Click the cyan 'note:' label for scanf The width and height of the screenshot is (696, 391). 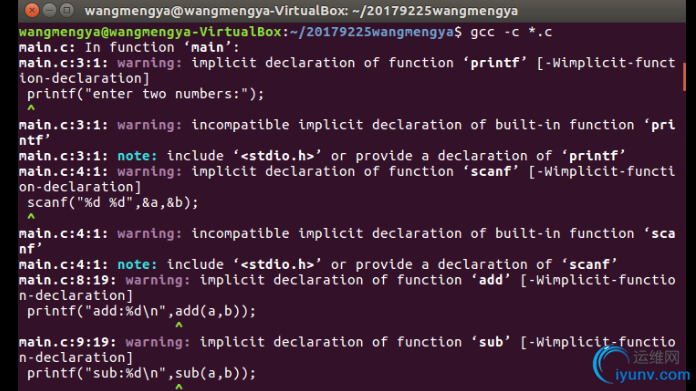[x=137, y=265]
